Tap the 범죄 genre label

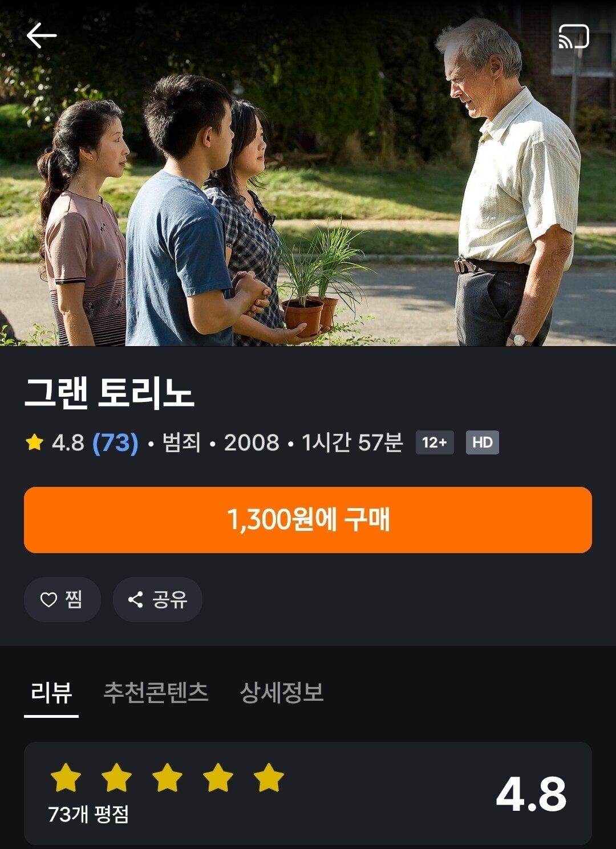click(x=181, y=442)
